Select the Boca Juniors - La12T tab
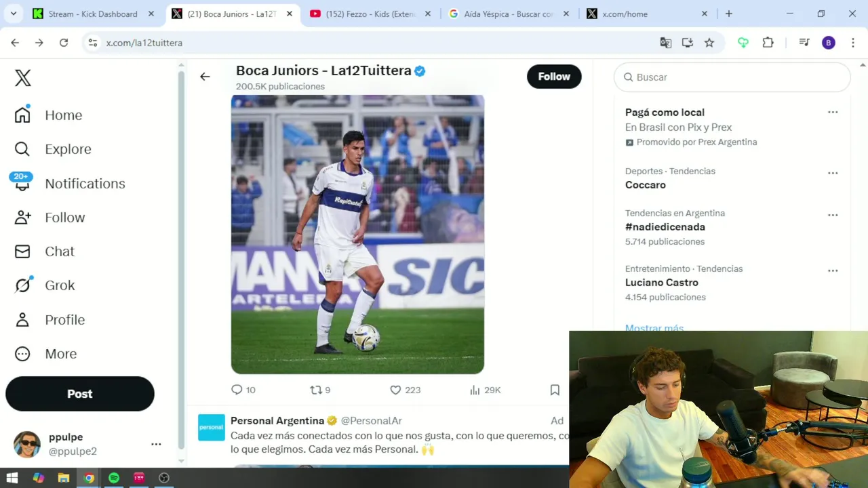The width and height of the screenshot is (868, 488). (x=233, y=14)
